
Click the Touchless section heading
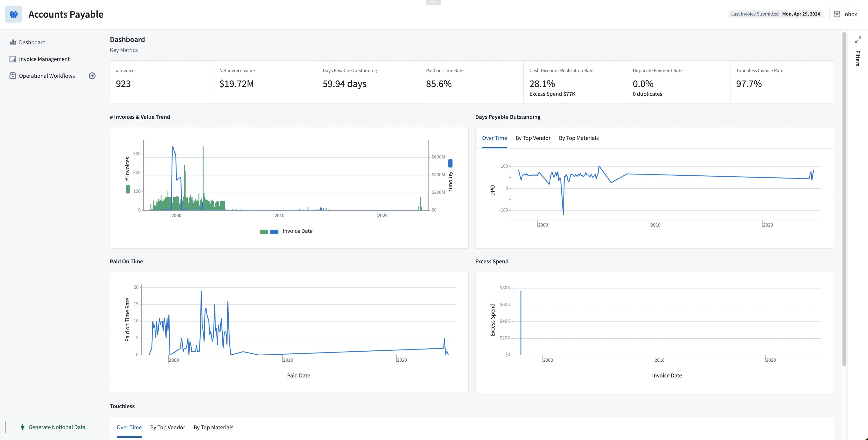(122, 406)
